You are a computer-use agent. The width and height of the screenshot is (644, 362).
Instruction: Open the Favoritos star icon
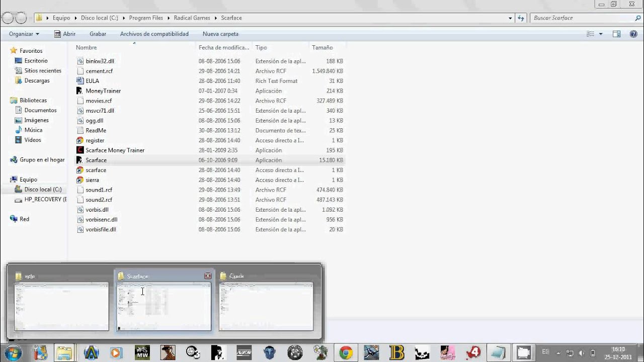click(14, 51)
